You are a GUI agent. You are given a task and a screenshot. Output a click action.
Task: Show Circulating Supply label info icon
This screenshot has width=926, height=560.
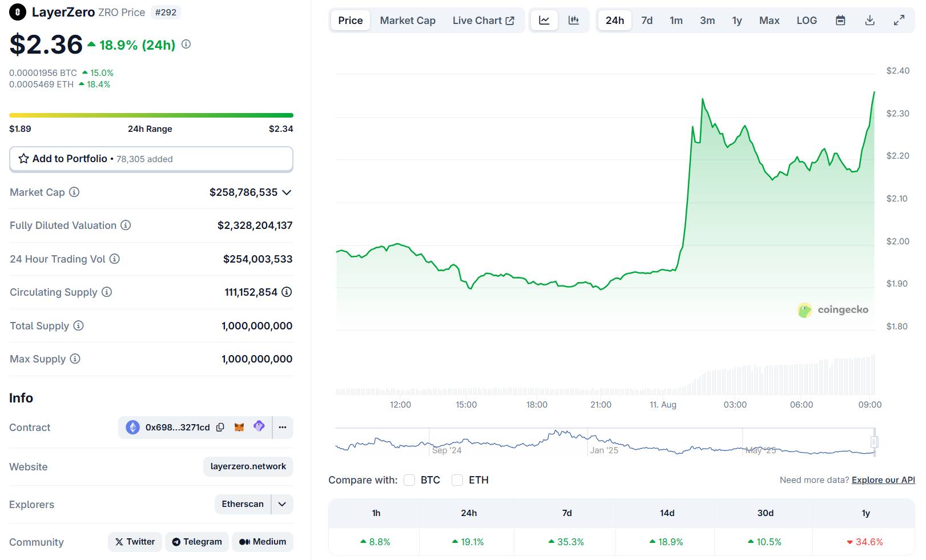point(107,292)
